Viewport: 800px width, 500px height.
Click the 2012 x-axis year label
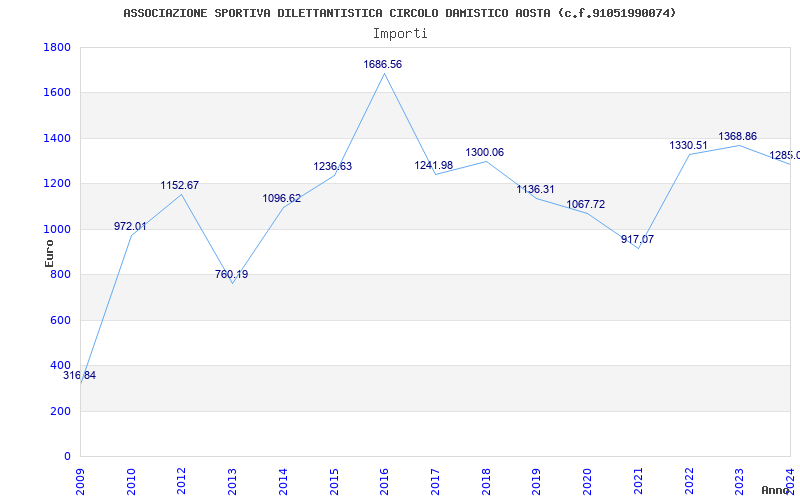[x=182, y=481]
